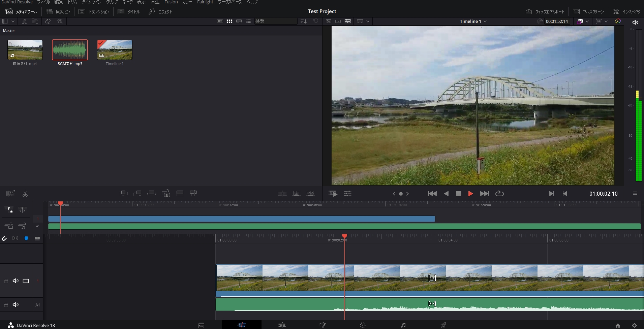The image size is (644, 329).
Task: Switch to the Media page
Action: (201, 324)
